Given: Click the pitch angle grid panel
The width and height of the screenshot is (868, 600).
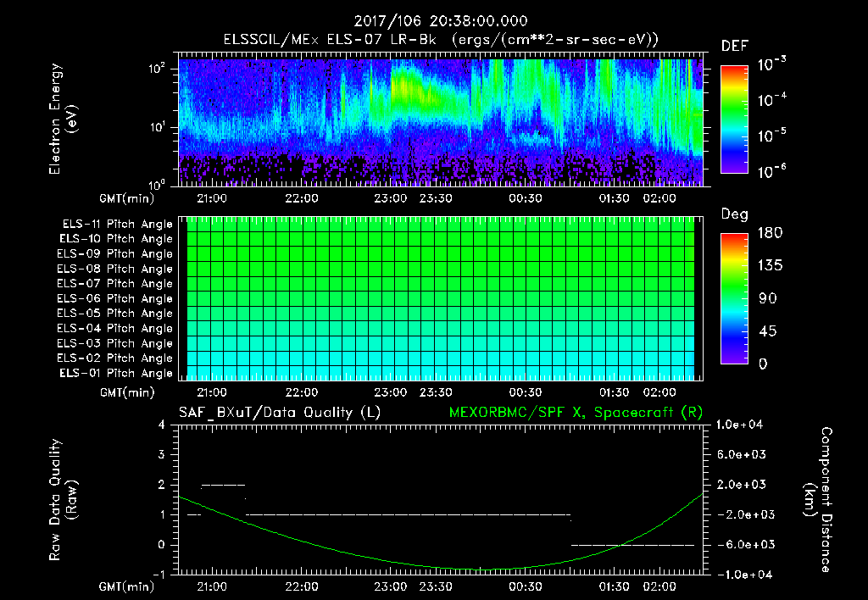Looking at the screenshot, I should click(x=441, y=299).
